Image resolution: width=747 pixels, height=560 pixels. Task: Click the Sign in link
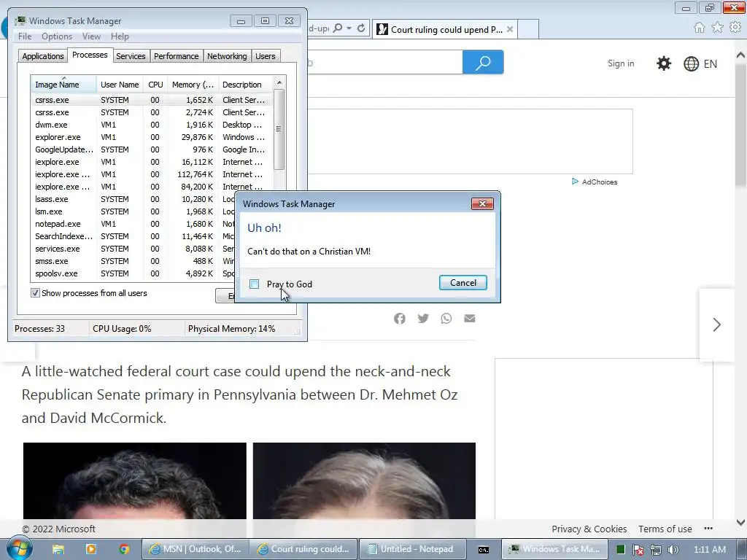621,63
